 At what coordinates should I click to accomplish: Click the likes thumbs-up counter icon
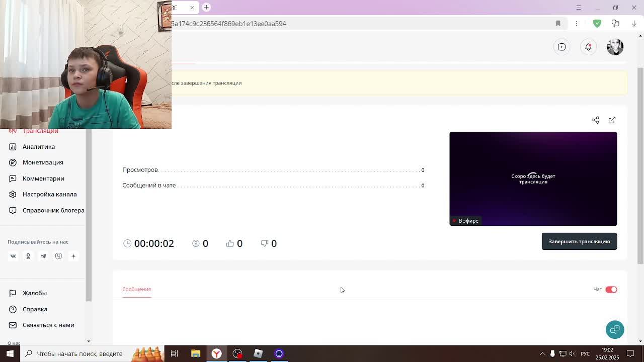[230, 243]
